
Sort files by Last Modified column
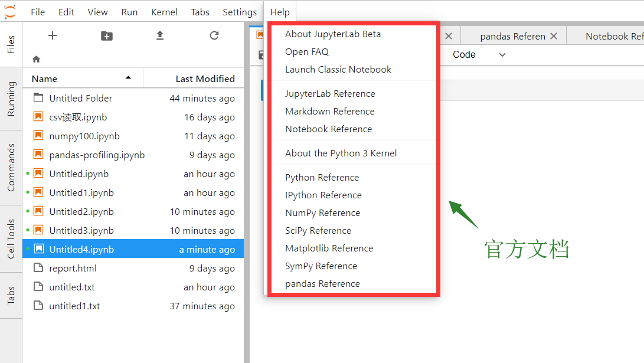[194, 79]
